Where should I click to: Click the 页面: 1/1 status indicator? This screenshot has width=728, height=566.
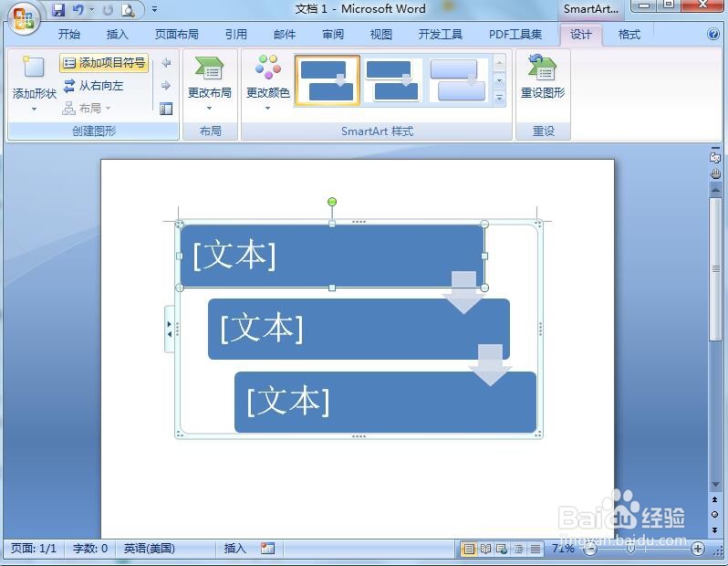click(x=34, y=549)
